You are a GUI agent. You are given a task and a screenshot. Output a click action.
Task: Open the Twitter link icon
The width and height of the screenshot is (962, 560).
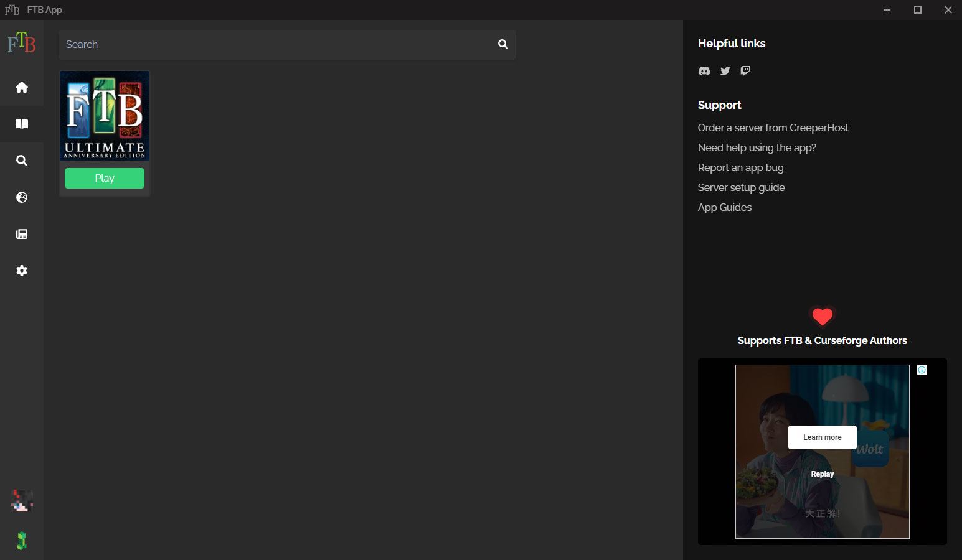(725, 71)
